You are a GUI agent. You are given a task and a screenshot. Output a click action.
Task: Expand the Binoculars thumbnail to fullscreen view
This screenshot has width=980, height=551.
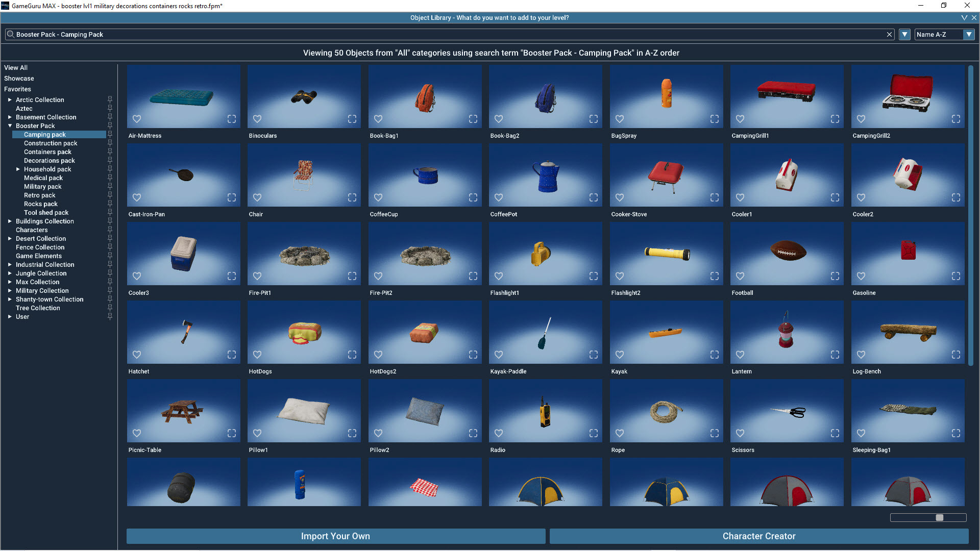point(352,119)
